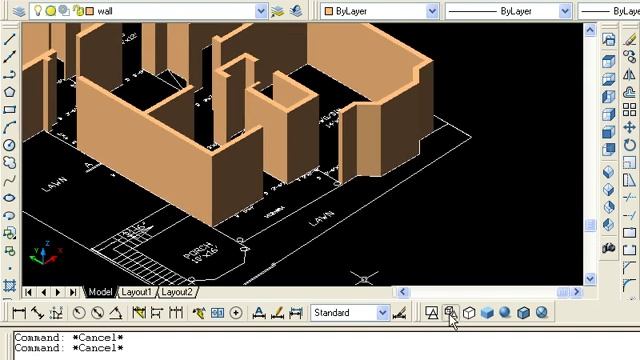Select the Line tool in Draw toolbar

pos(9,39)
